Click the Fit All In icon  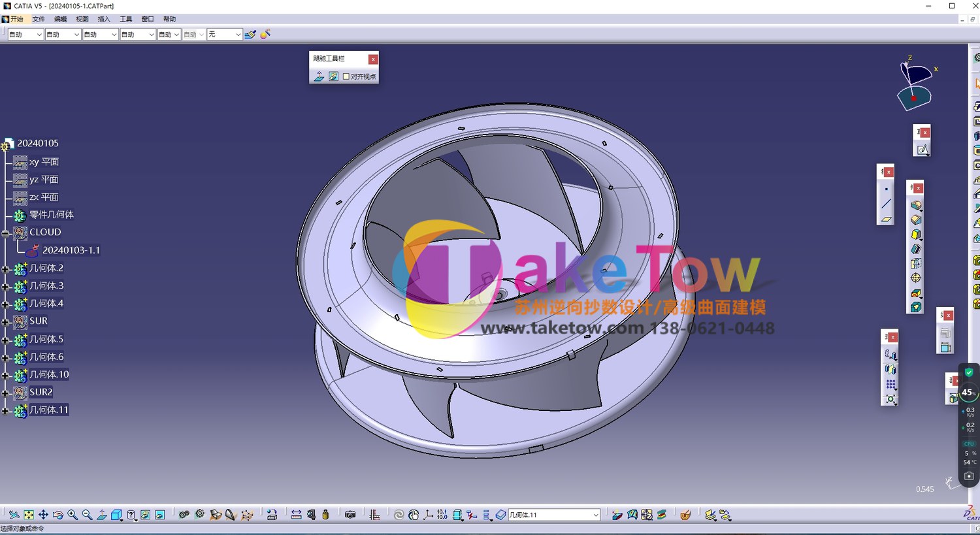tap(29, 515)
